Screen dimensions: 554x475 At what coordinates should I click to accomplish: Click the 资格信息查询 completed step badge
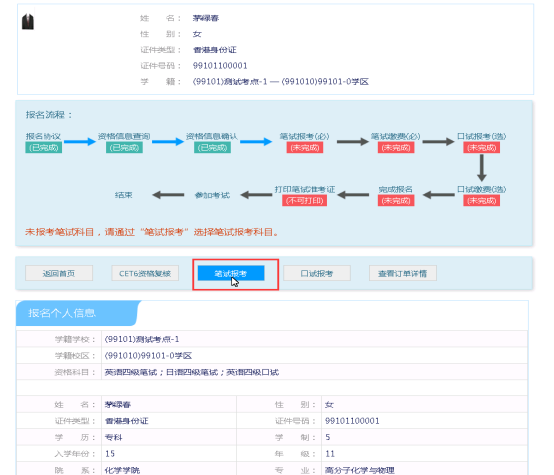[124, 147]
